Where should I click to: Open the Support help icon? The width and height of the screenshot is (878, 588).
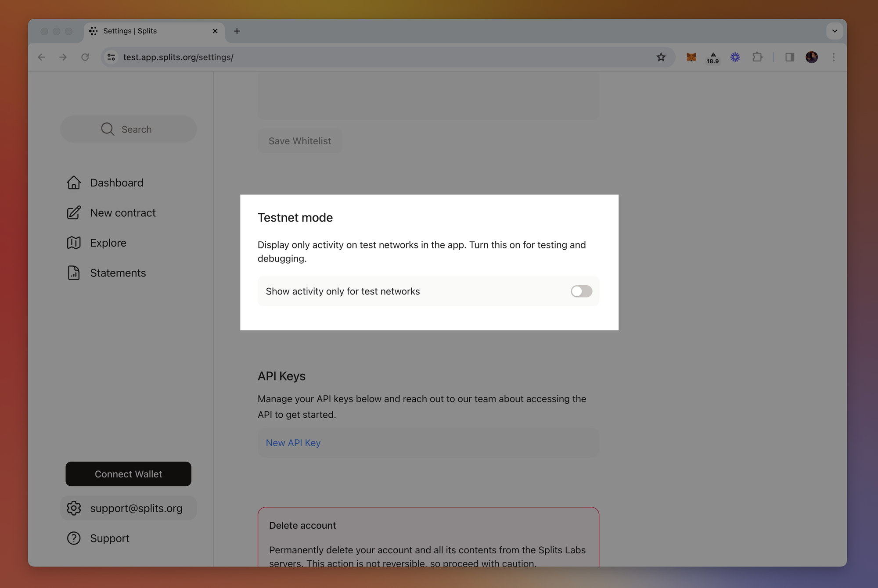74,538
